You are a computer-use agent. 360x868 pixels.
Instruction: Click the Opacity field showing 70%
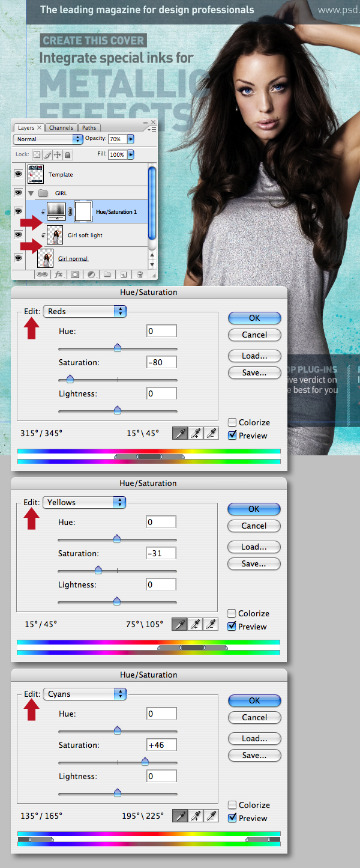click(116, 139)
